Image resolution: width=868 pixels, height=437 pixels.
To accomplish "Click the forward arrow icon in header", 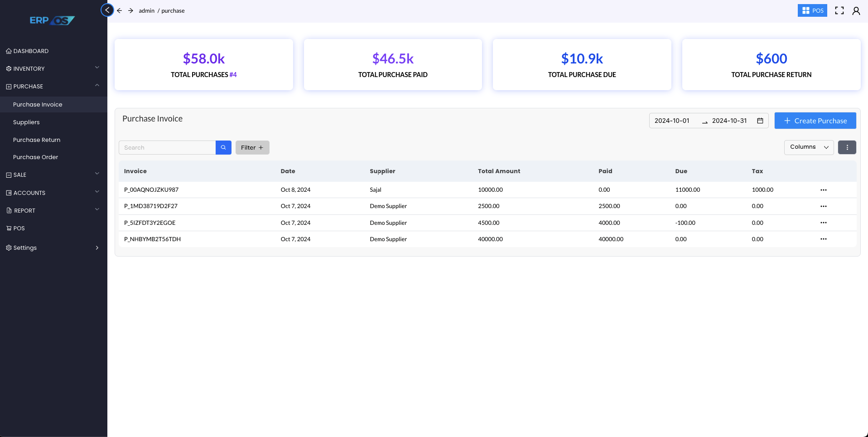I will (130, 10).
